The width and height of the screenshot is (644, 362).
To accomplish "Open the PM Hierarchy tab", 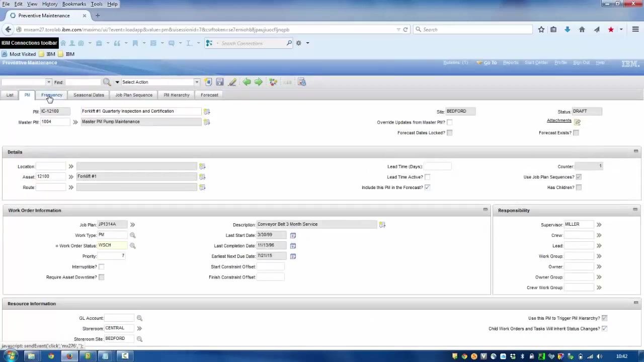I will coord(177,95).
